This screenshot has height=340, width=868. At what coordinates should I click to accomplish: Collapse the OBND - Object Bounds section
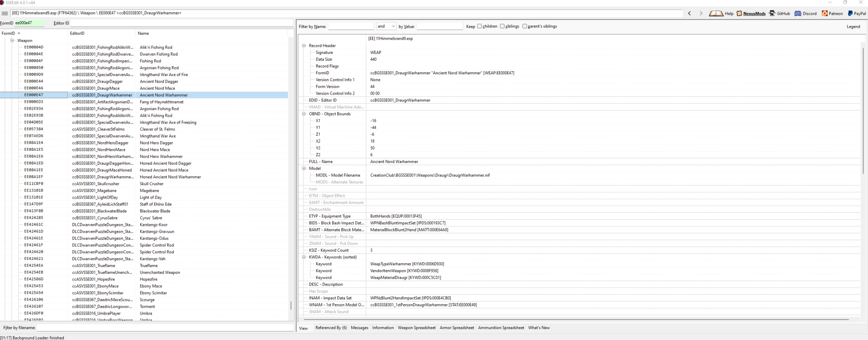point(304,114)
